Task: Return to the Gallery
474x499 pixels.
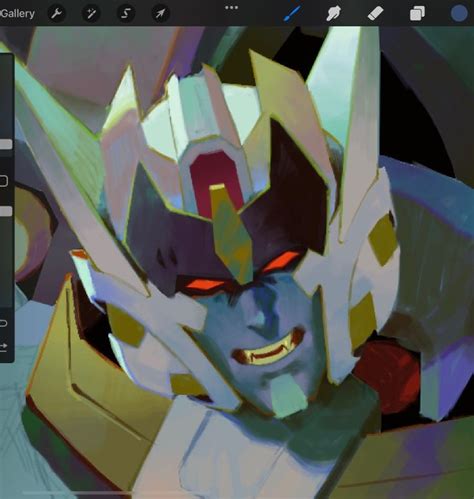Action: tap(17, 14)
